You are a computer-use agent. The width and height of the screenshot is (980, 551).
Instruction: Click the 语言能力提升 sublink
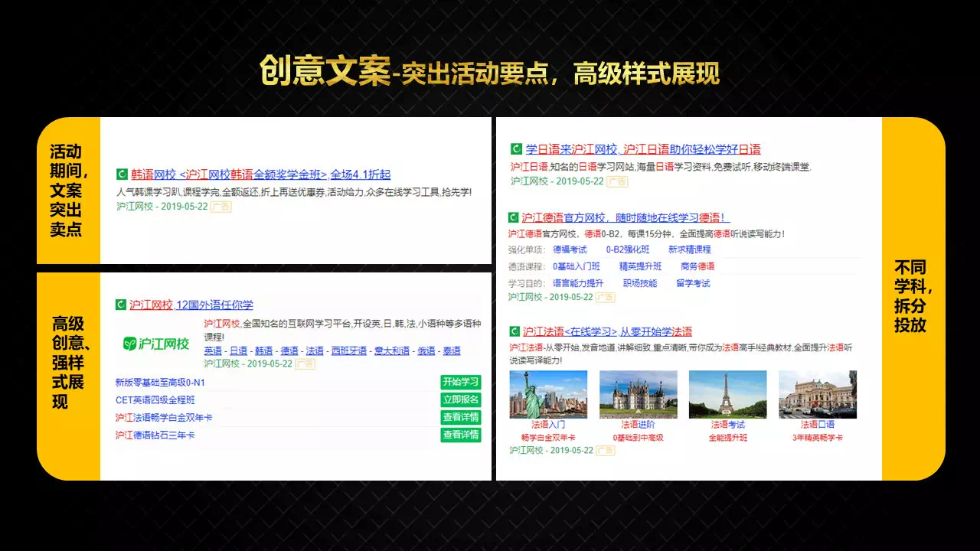(578, 283)
